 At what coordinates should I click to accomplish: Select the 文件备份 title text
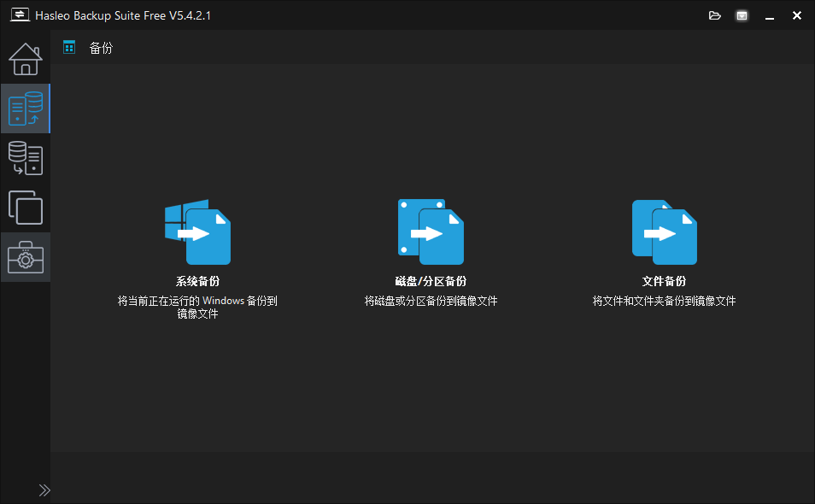pyautogui.click(x=665, y=281)
